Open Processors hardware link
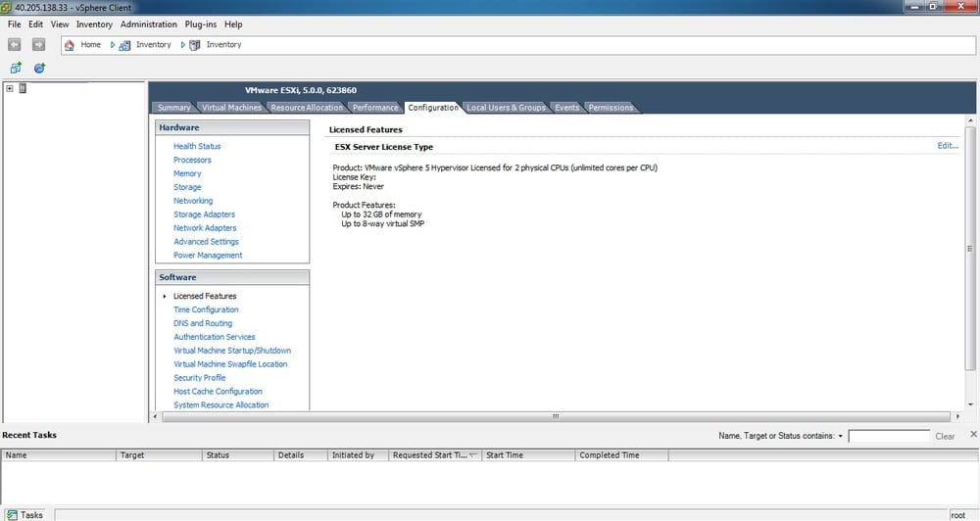The height and width of the screenshot is (521, 980). pyautogui.click(x=192, y=160)
